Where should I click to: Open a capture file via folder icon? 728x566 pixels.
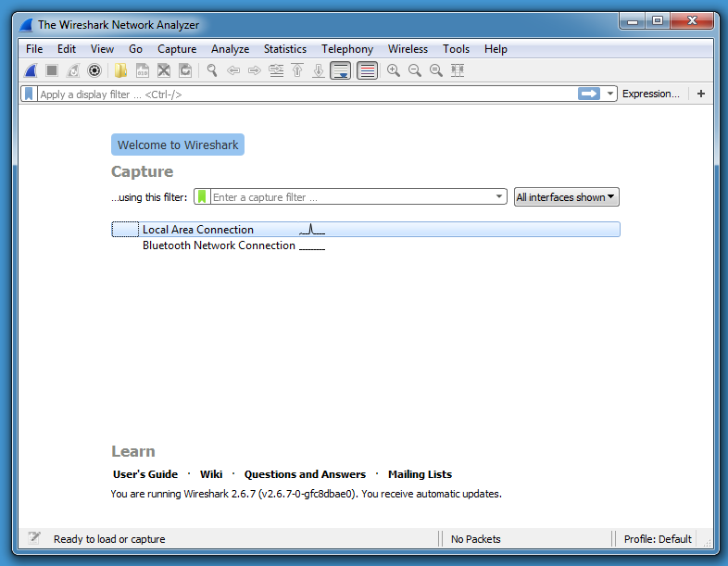(x=120, y=70)
